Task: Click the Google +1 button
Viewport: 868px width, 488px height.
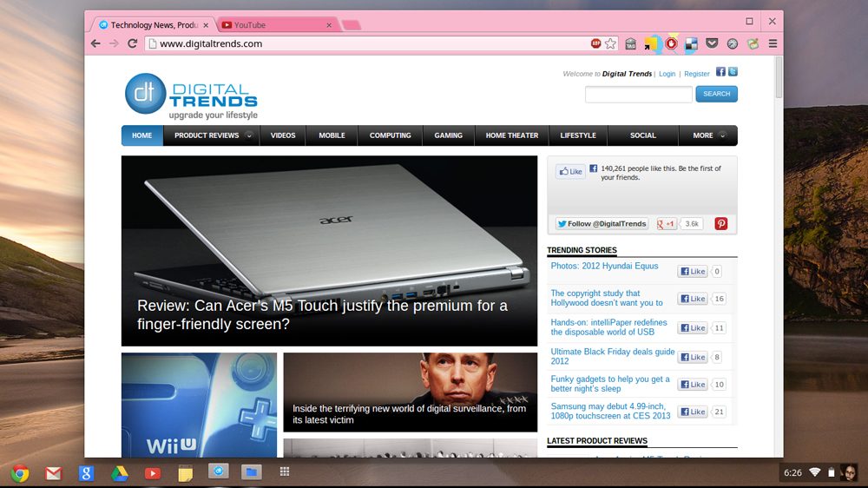Action: tap(666, 224)
